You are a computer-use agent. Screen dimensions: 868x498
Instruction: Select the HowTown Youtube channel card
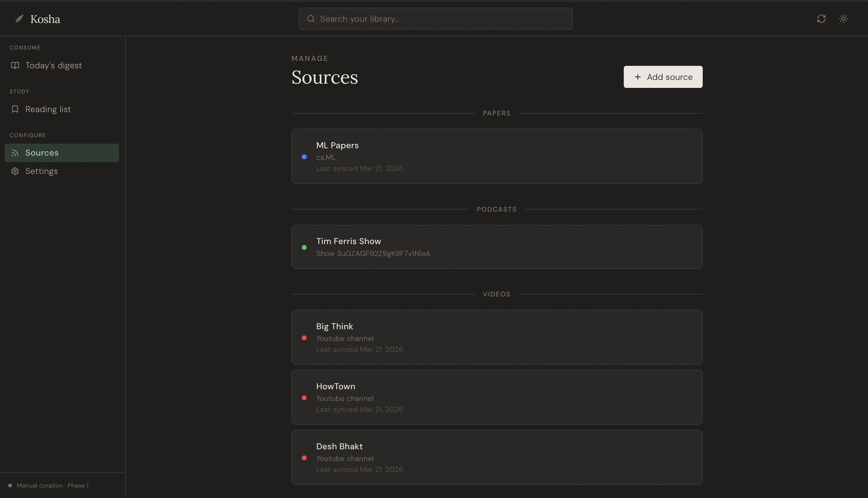[x=496, y=397]
